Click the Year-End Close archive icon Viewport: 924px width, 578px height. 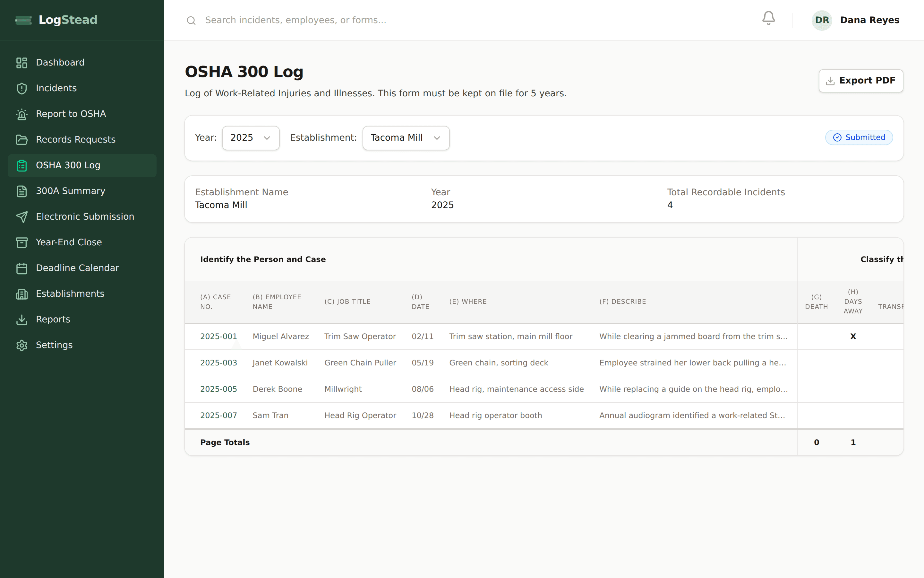pos(22,242)
